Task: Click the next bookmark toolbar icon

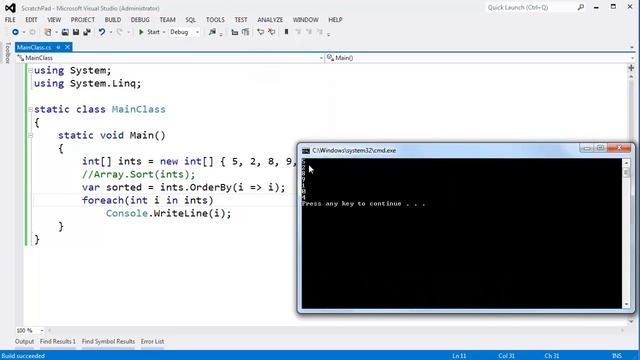Action: tap(309, 32)
